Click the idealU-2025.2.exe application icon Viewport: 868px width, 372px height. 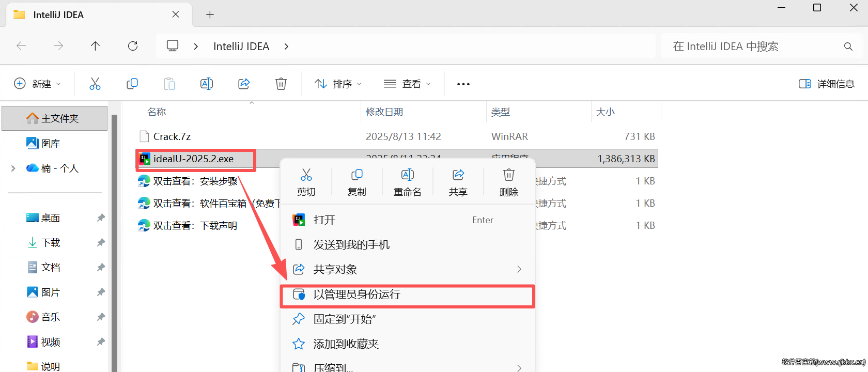[145, 159]
